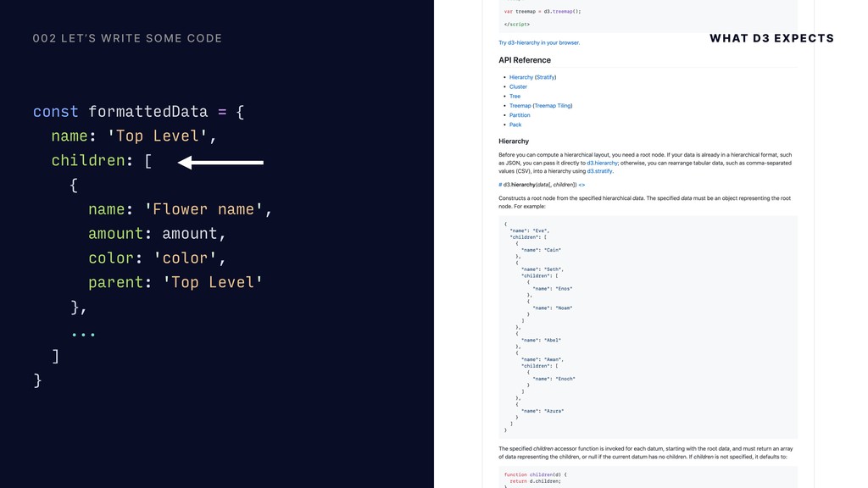
Task: Click the 'API Reference' heading
Action: click(525, 60)
